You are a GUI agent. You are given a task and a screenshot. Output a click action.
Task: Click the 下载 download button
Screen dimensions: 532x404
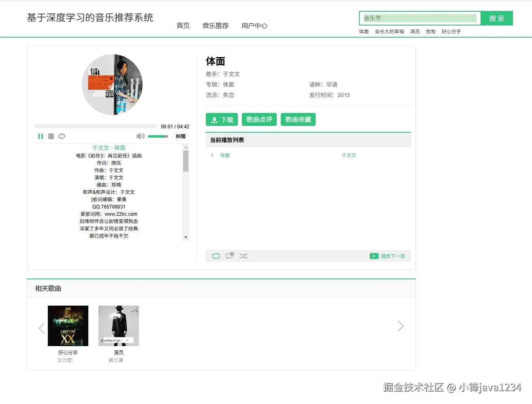(x=222, y=119)
